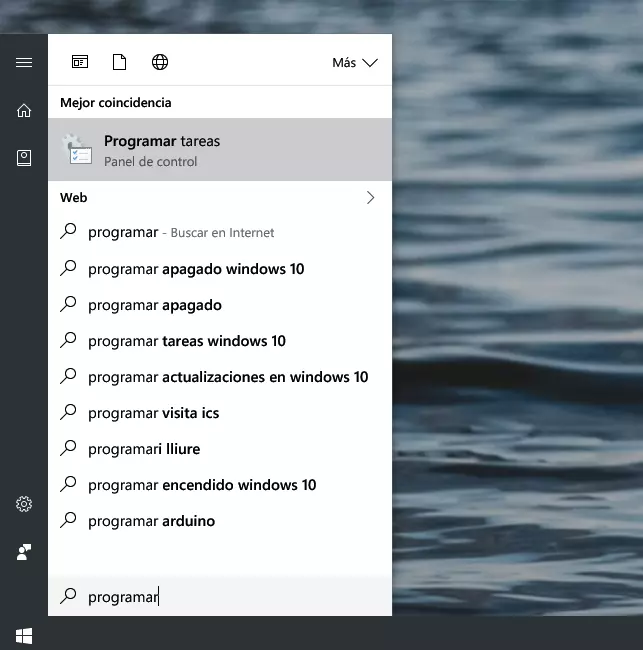
Task: Click 'programar actualizaciones en windows 10' suggestion
Action: [x=228, y=377]
